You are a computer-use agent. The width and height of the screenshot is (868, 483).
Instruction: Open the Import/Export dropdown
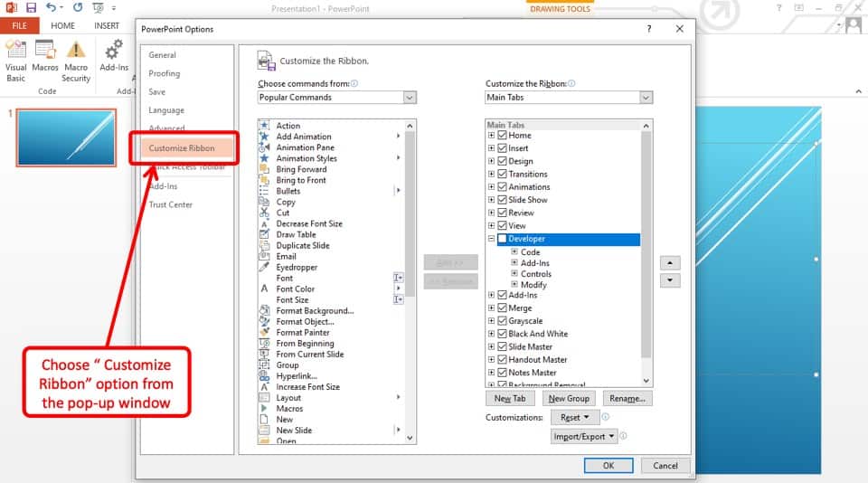(x=584, y=437)
